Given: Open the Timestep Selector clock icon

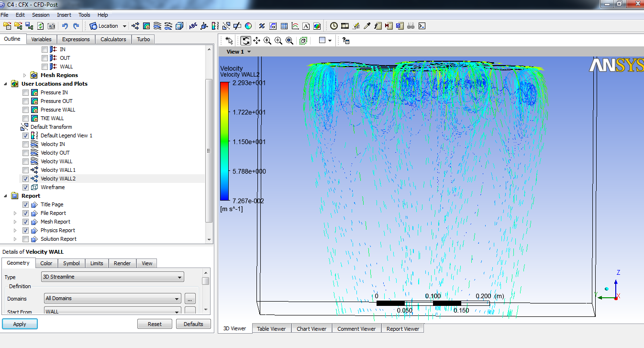Looking at the screenshot, I should [x=333, y=26].
